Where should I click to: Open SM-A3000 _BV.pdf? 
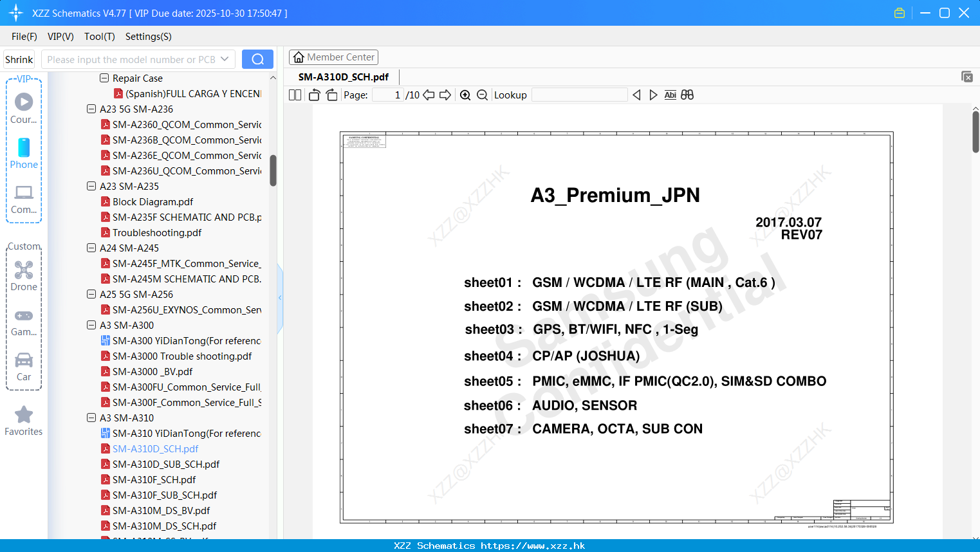tap(147, 371)
